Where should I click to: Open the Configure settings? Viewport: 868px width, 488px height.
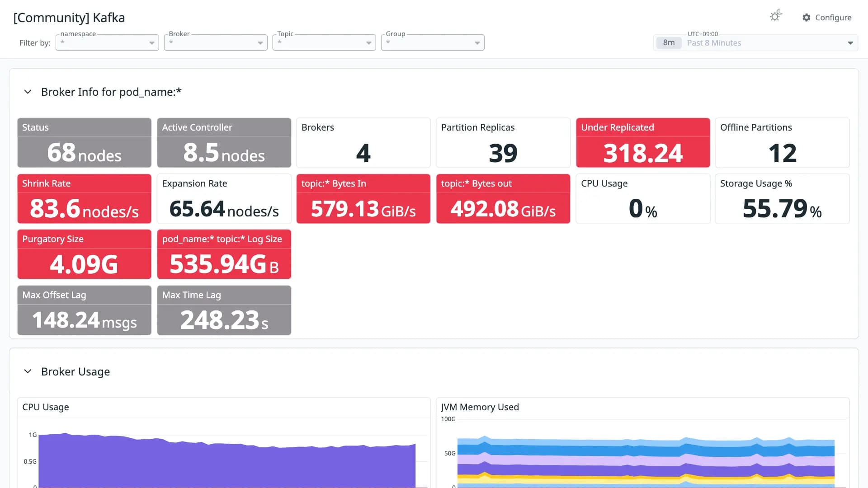coord(827,18)
